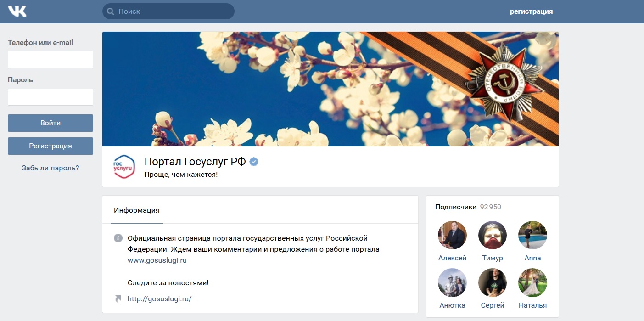
Task: Click the info icon beside the description
Action: pyautogui.click(x=118, y=238)
